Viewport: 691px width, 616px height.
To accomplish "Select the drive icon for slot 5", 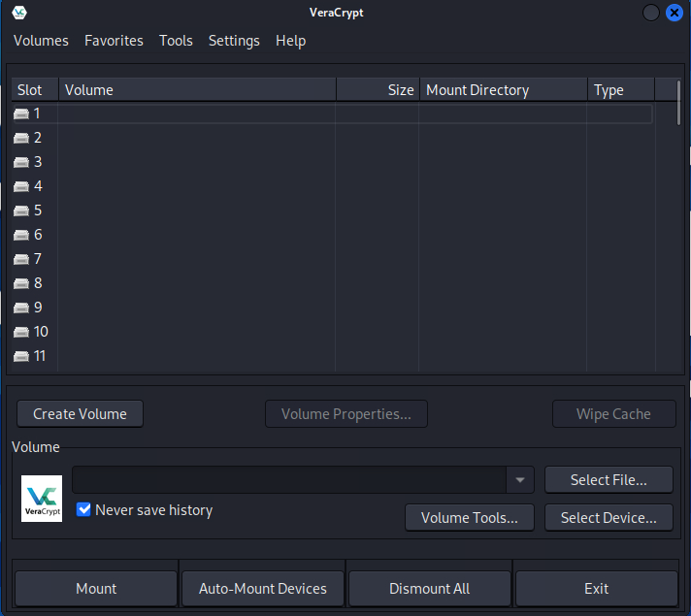I will coord(21,211).
